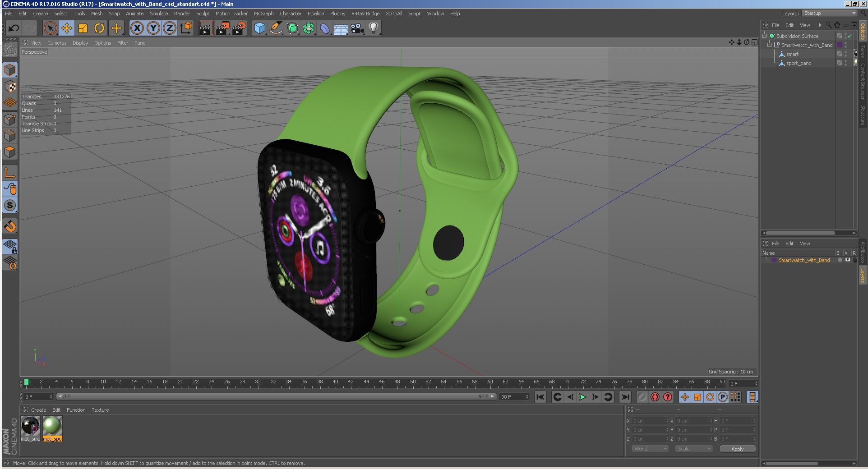Activate the Move tool in top toolbar
This screenshot has width=868, height=469.
(67, 28)
